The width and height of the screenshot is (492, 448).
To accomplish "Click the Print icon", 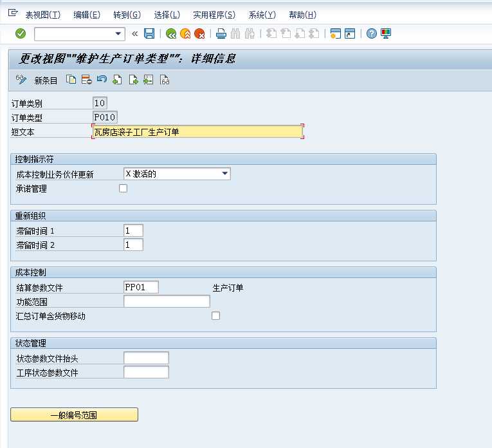I will pyautogui.click(x=221, y=33).
